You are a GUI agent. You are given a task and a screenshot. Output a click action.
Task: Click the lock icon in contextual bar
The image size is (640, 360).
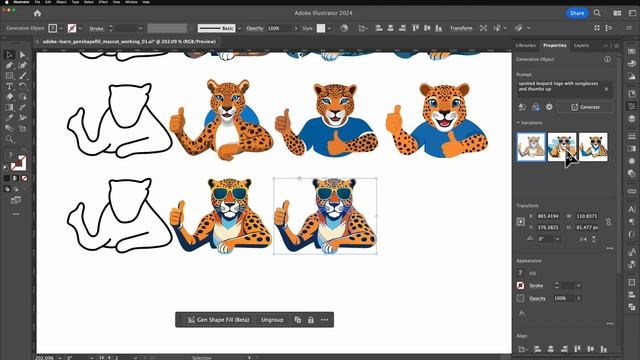311,320
